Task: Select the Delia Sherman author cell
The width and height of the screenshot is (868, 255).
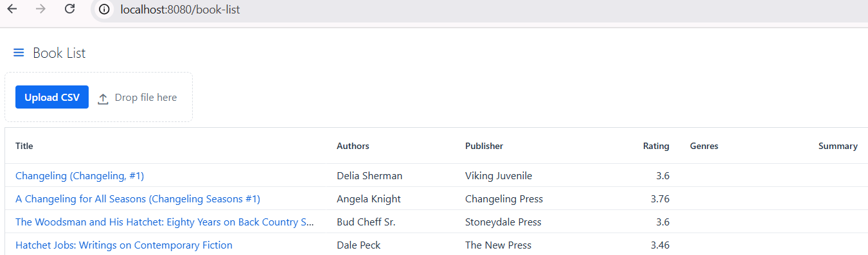Action: click(369, 175)
